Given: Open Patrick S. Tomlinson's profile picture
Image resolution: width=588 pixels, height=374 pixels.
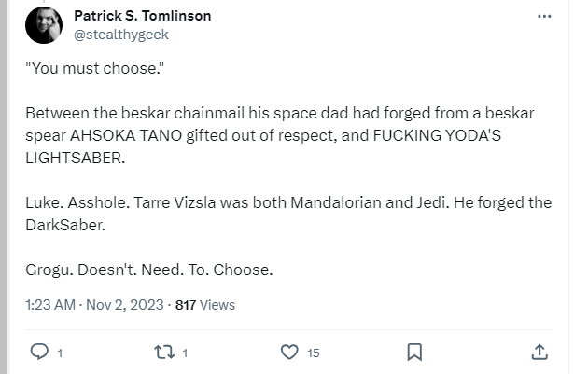Looking at the screenshot, I should click(44, 25).
